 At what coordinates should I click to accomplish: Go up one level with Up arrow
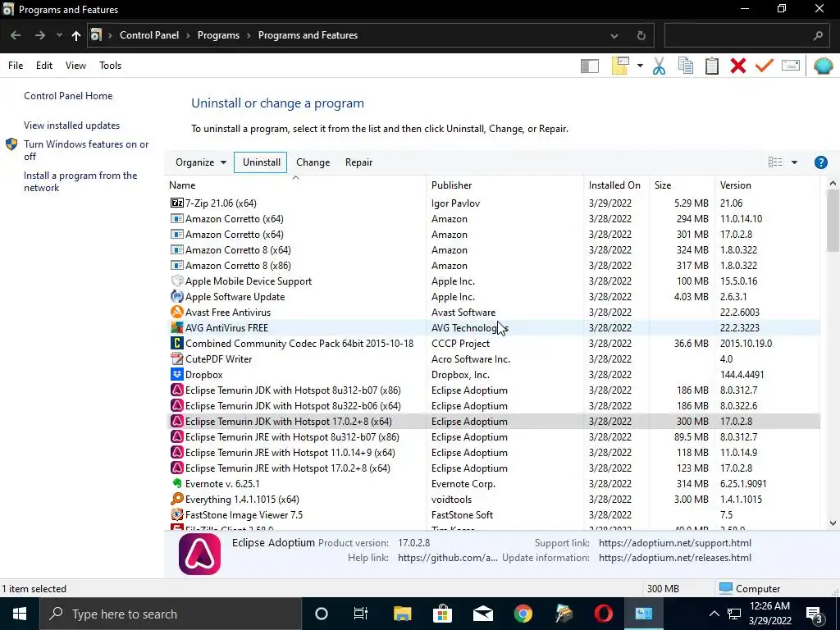[x=76, y=35]
